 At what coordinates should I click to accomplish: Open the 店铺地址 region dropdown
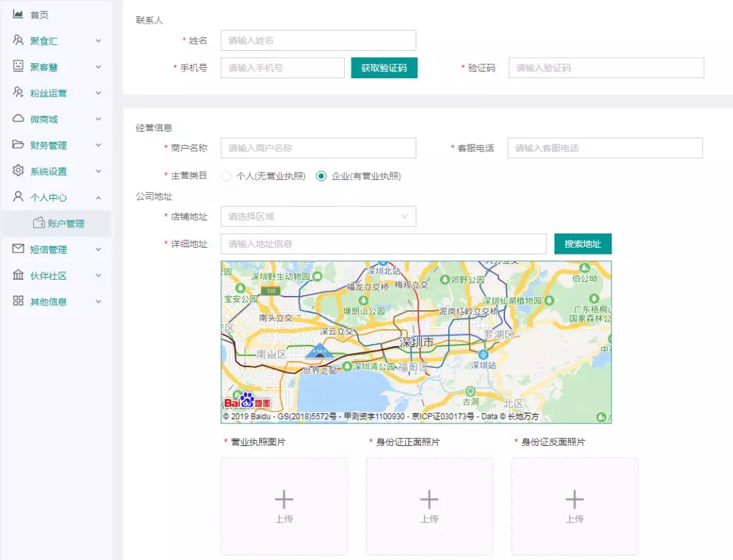point(318,217)
